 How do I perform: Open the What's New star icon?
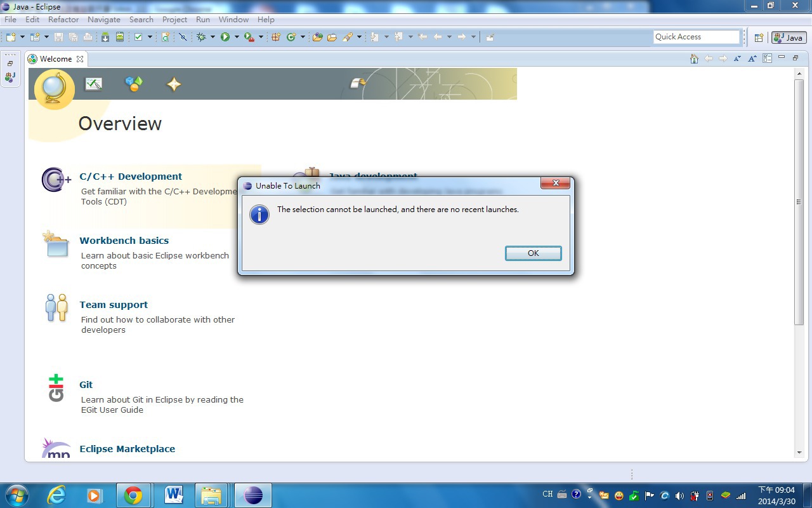click(174, 84)
